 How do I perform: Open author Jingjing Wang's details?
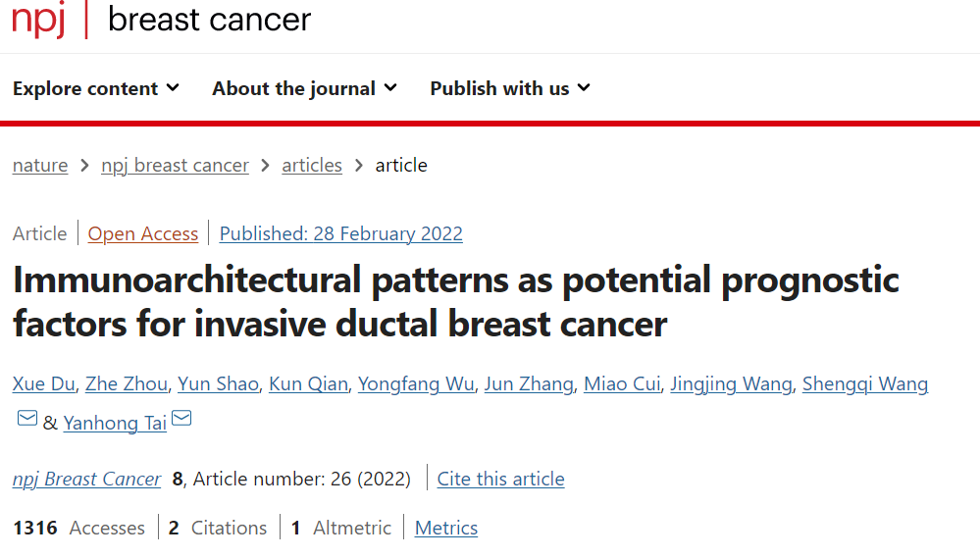[x=730, y=383]
